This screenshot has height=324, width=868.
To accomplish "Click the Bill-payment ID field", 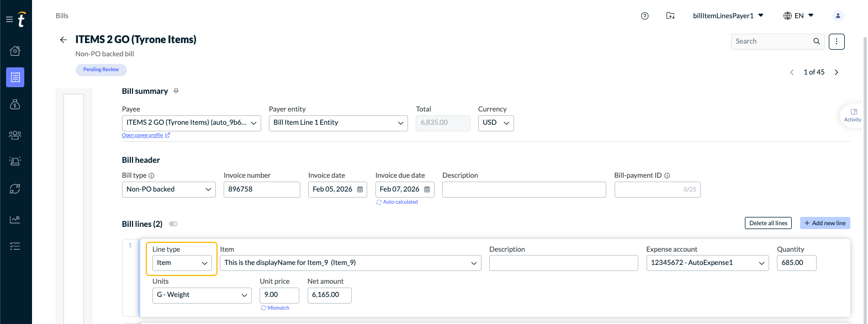I will click(657, 189).
